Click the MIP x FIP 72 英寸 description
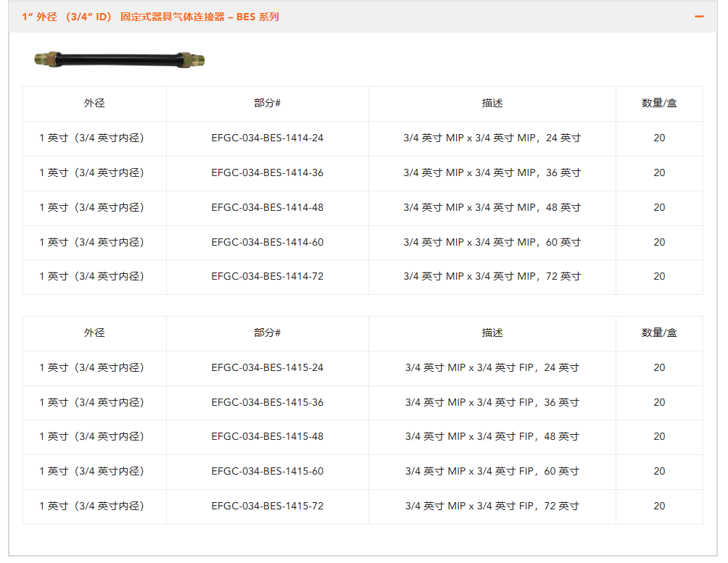Image resolution: width=728 pixels, height=563 pixels. pyautogui.click(x=492, y=506)
